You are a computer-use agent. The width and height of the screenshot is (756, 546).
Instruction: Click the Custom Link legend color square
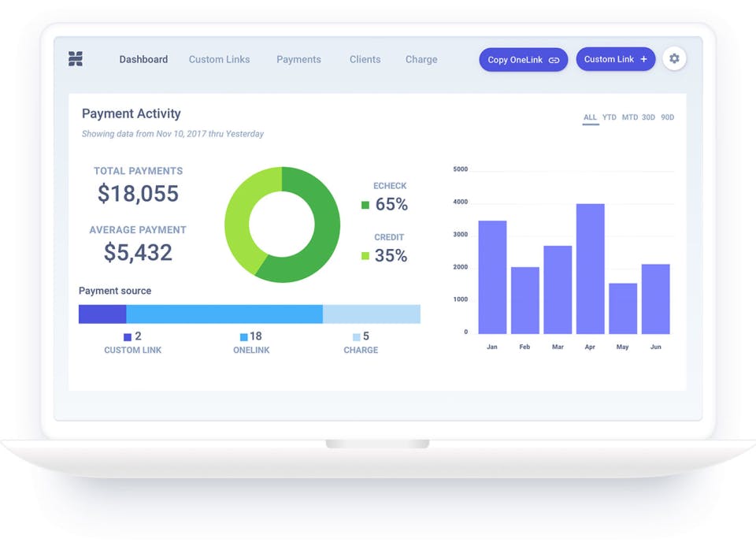128,337
